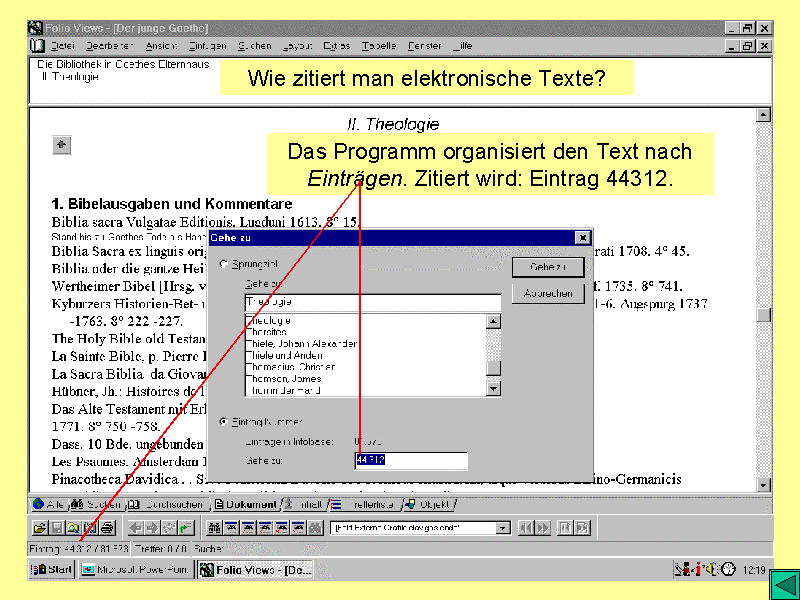Select Thomson, James in the list
The width and height of the screenshot is (800, 600).
coord(286,378)
